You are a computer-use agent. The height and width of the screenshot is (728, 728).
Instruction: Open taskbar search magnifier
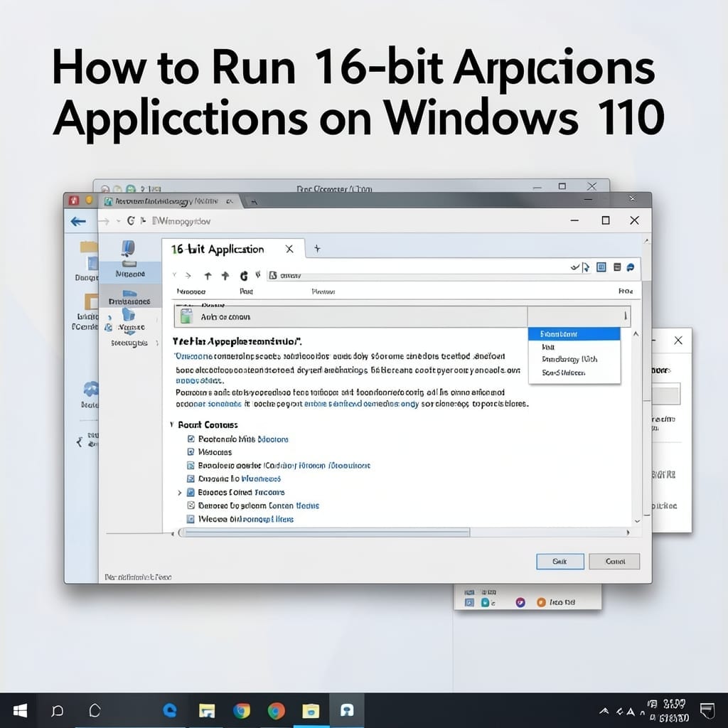click(x=57, y=710)
